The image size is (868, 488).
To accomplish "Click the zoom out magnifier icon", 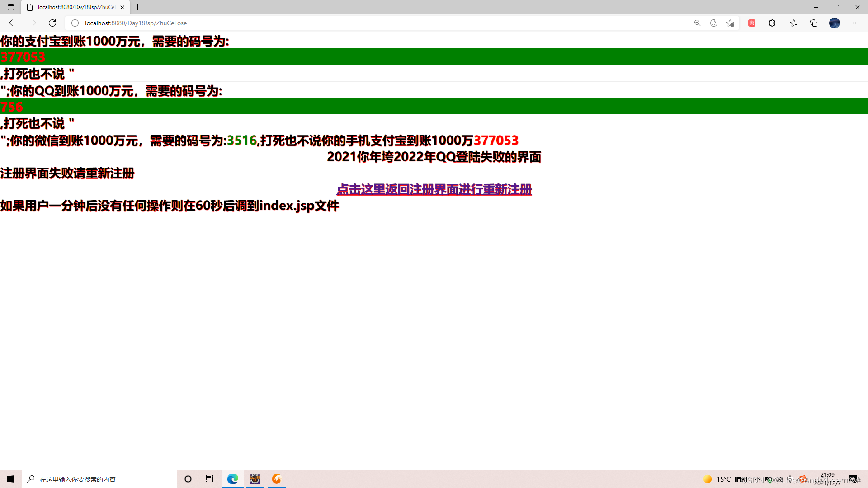I will 697,23.
